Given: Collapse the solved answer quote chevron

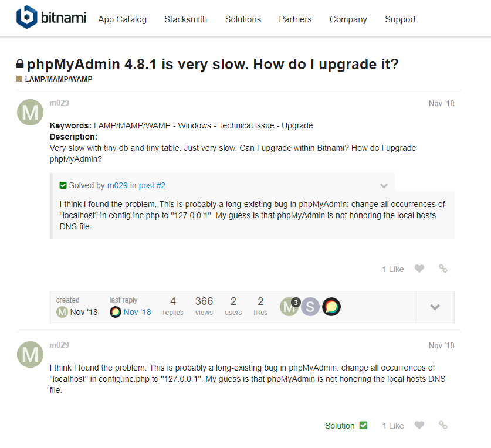Looking at the screenshot, I should [x=384, y=186].
